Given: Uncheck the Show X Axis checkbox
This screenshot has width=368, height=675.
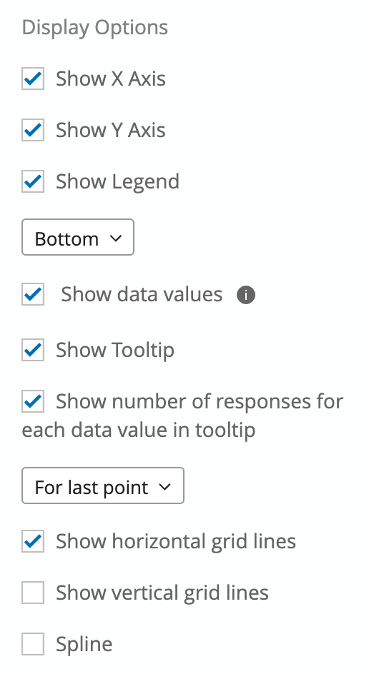Looking at the screenshot, I should tap(33, 79).
